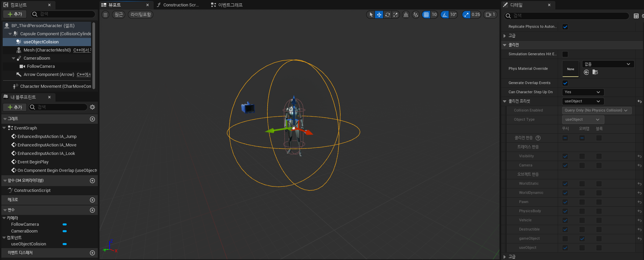Open the surface snapping icon

416,15
